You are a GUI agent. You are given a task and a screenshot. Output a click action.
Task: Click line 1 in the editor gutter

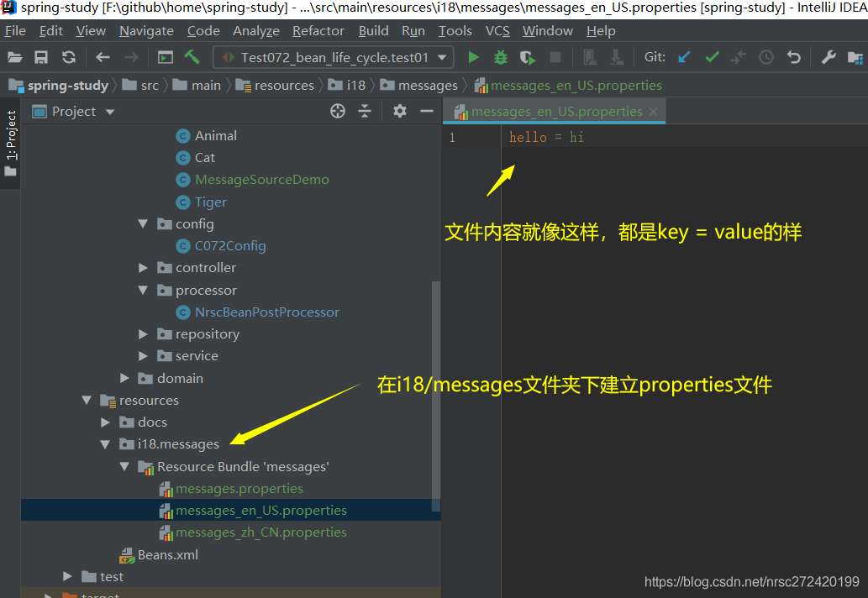coord(452,138)
